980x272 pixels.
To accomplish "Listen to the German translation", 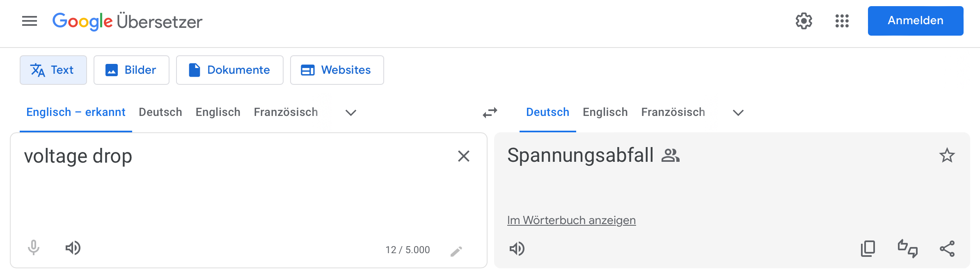I will (517, 249).
